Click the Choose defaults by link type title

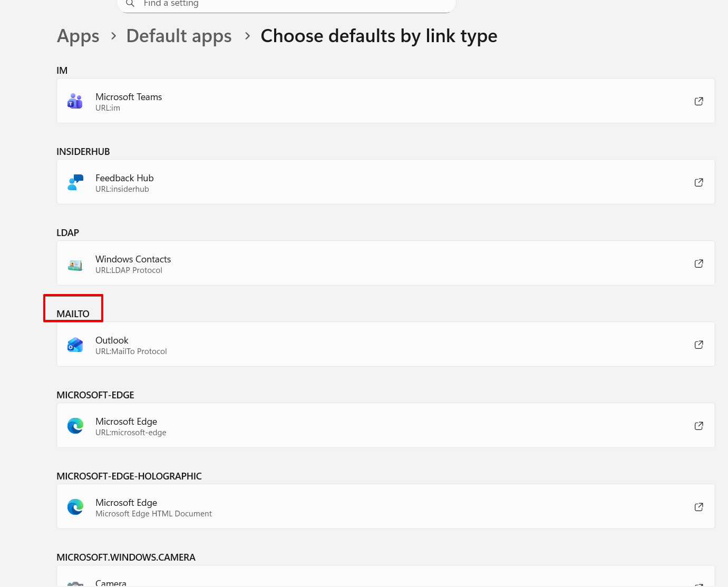[x=379, y=36]
